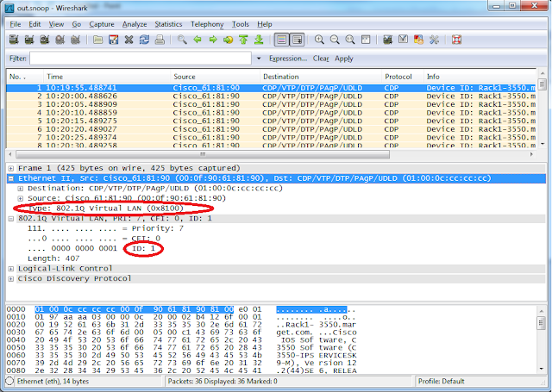The image size is (552, 392).
Task: Click Profile: Default in status bar
Action: point(441,381)
